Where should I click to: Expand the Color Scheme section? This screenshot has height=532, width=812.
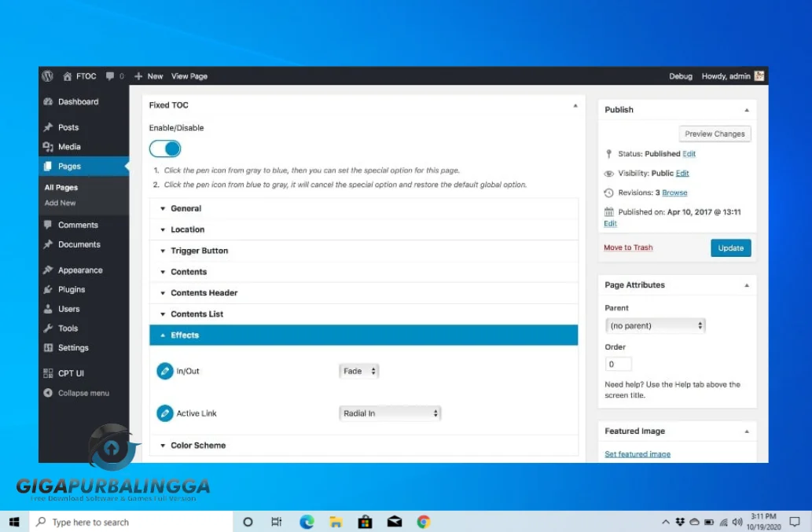pyautogui.click(x=198, y=446)
